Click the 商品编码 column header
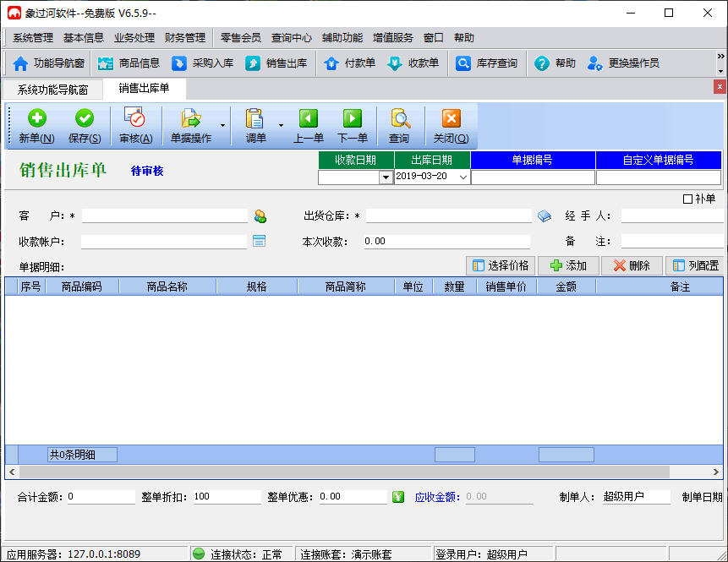Viewport: 728px width, 562px height. pyautogui.click(x=82, y=286)
